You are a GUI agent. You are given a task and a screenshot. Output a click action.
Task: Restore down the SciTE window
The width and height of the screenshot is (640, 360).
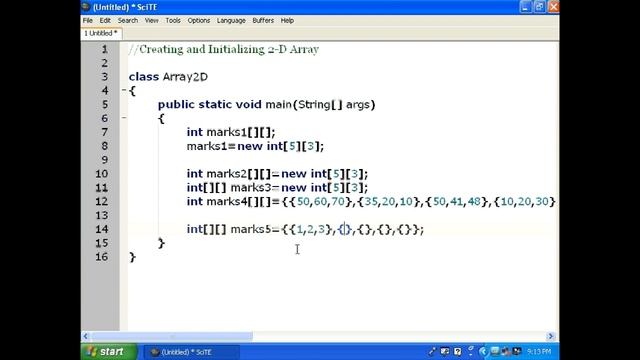(x=540, y=7)
